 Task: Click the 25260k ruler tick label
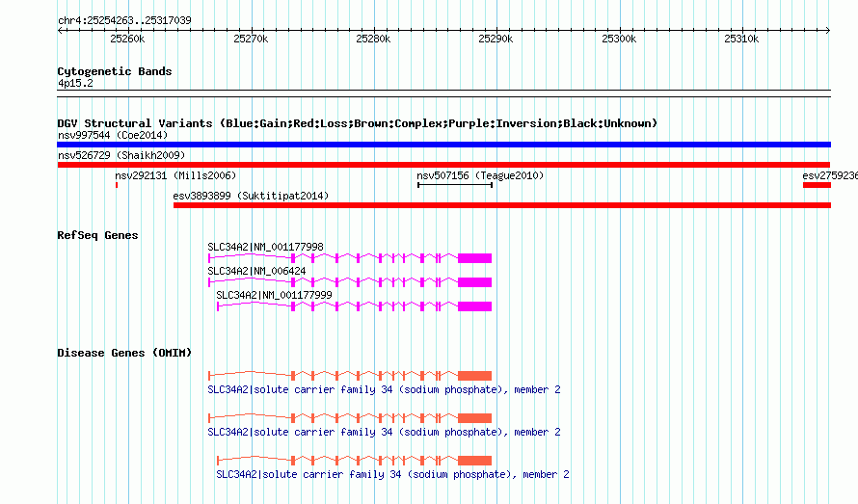coord(127,39)
